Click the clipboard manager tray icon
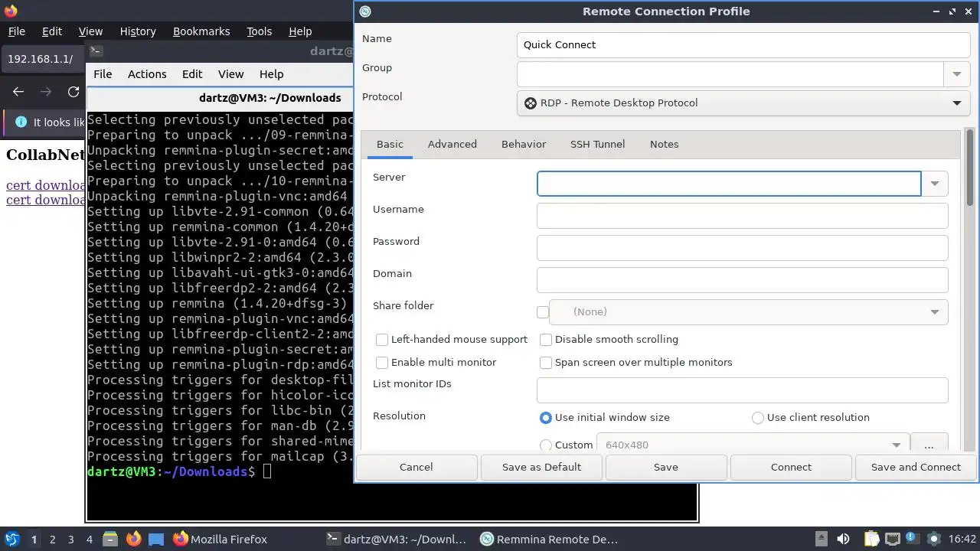 [x=871, y=539]
